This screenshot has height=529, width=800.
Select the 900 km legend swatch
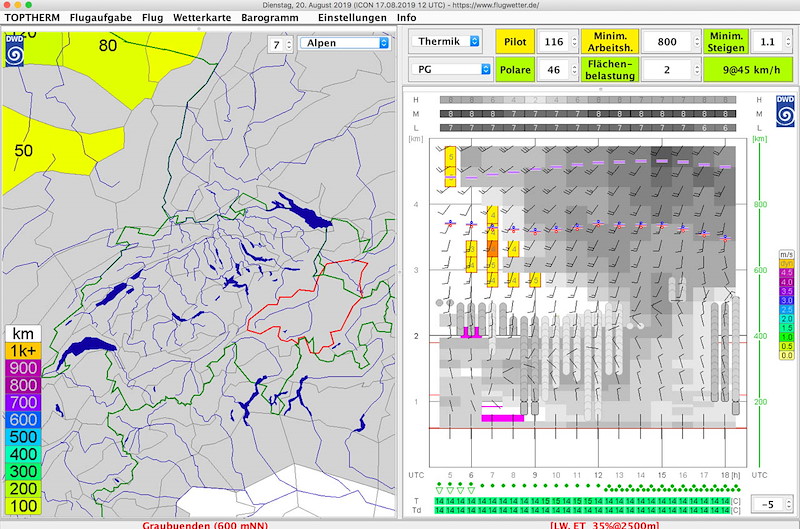pos(23,368)
